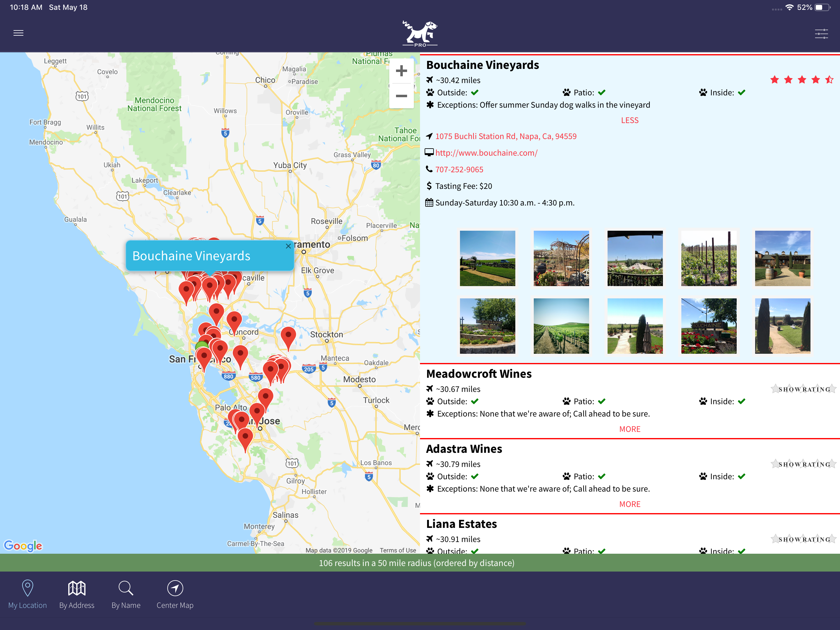Open Bouchaine photo of cypress-lined path
Screen dimensions: 840x630
pyautogui.click(x=783, y=326)
